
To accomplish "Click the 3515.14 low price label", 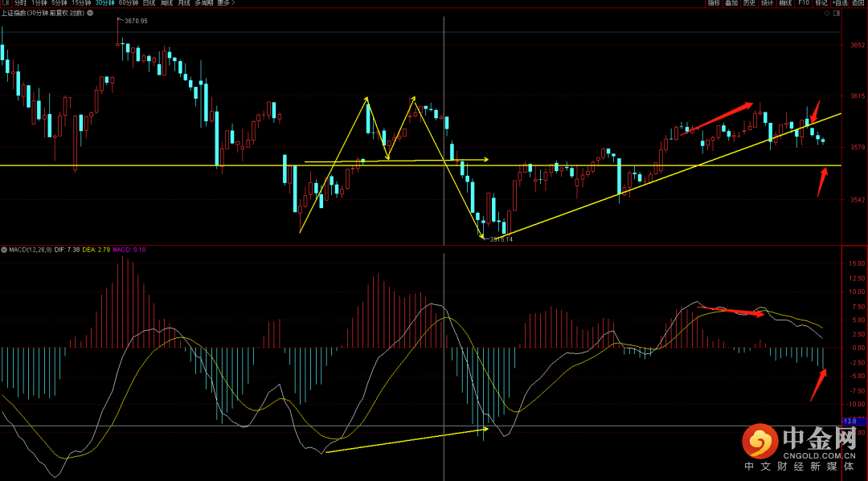I will pyautogui.click(x=501, y=239).
